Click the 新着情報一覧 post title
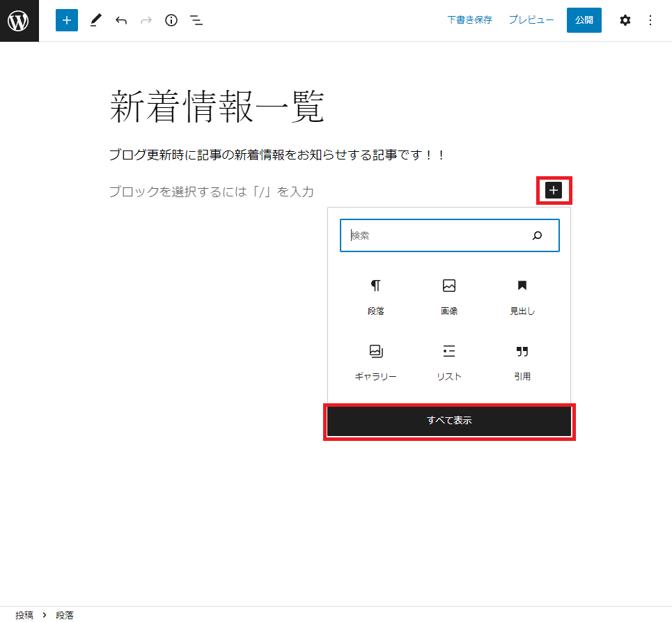 [x=217, y=107]
